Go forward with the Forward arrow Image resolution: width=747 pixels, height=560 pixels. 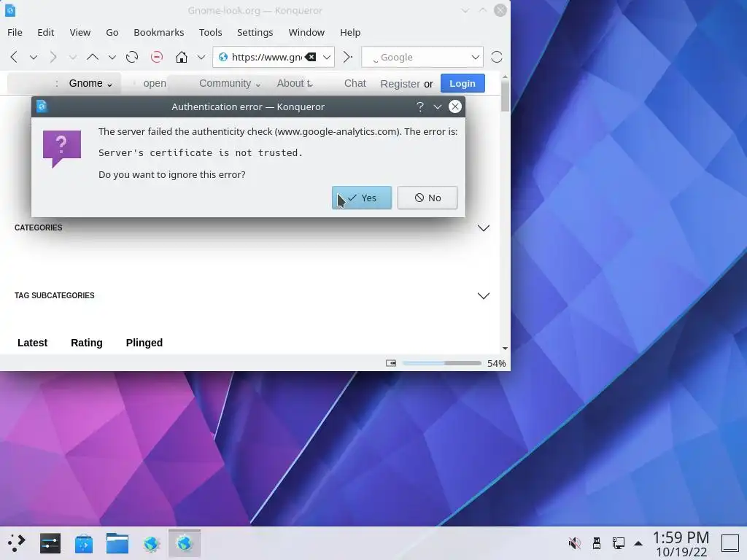coord(53,57)
